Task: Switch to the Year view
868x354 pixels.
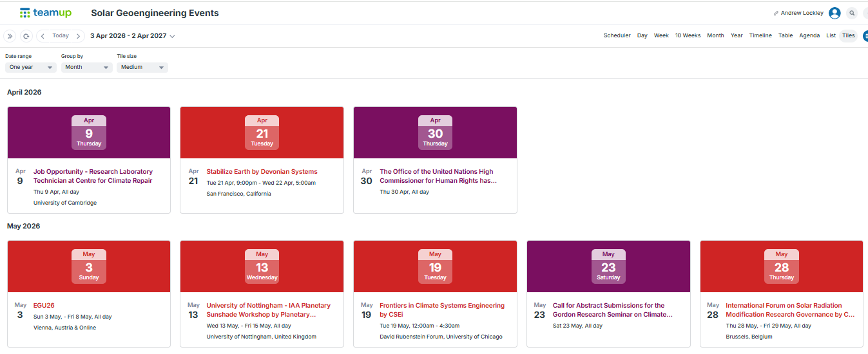Action: pos(737,35)
